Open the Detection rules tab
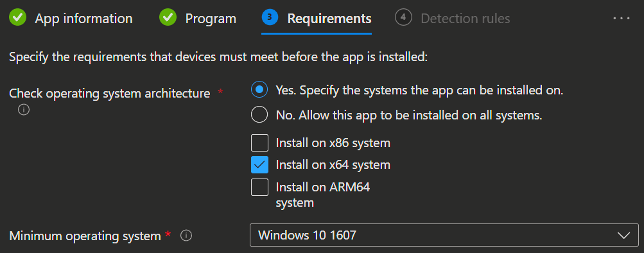Image resolution: width=644 pixels, height=253 pixels. [x=466, y=19]
